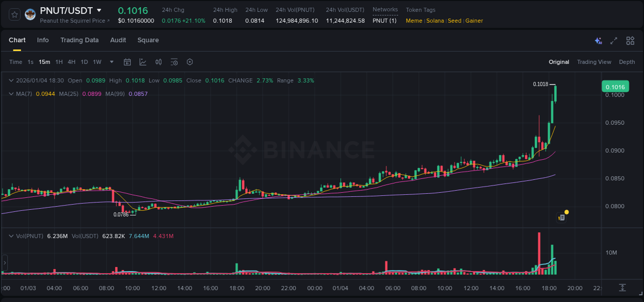Open the Square tab

(148, 40)
